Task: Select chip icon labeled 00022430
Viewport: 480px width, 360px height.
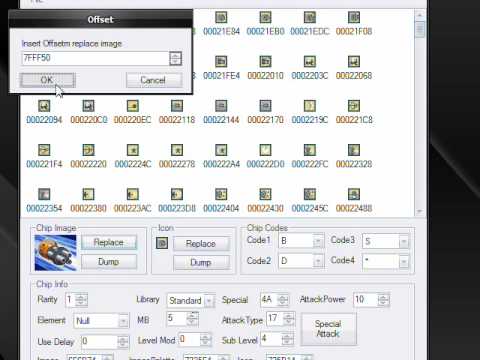Action: click(265, 194)
